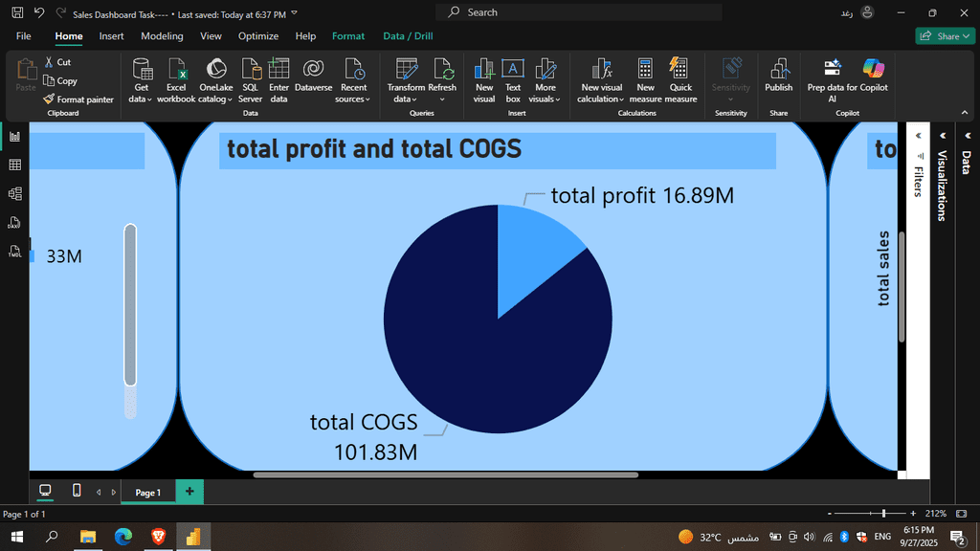Insert a New visual

point(483,80)
